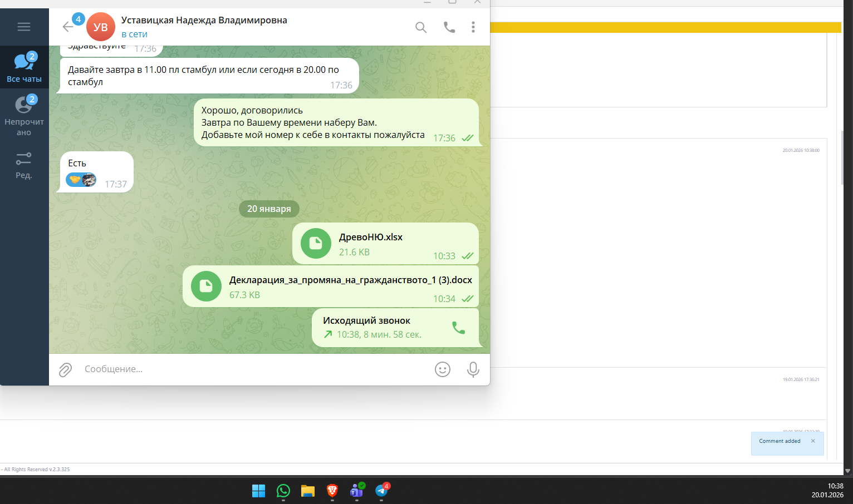Open the Telegram hamburger menu
This screenshot has width=853, height=504.
coord(24,27)
